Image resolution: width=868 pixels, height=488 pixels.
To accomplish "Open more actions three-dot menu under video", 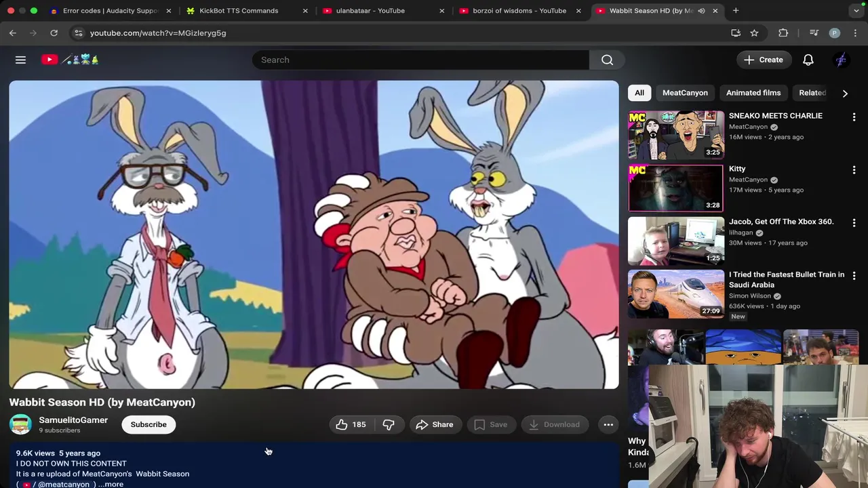I will point(608,424).
